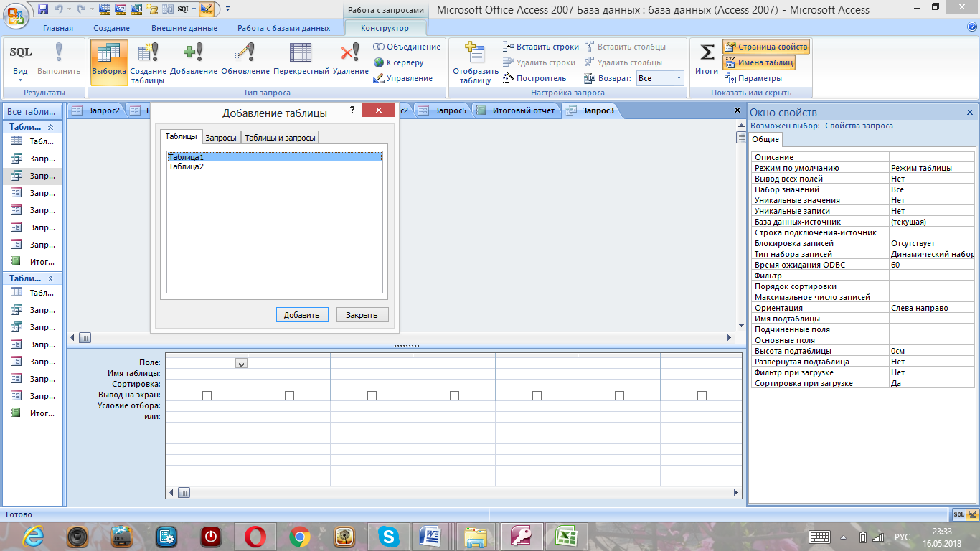This screenshot has height=551, width=980.
Task: Click the Office button
Action: [17, 14]
